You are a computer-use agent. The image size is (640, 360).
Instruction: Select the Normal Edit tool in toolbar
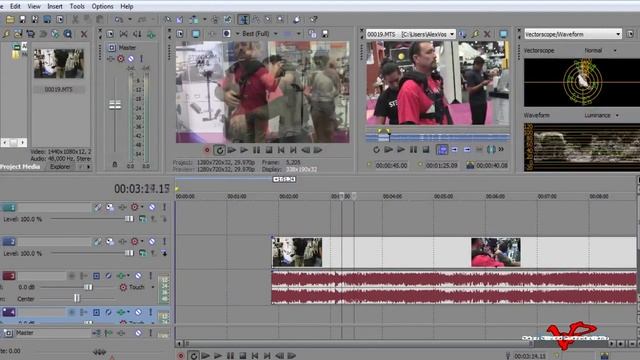244,19
